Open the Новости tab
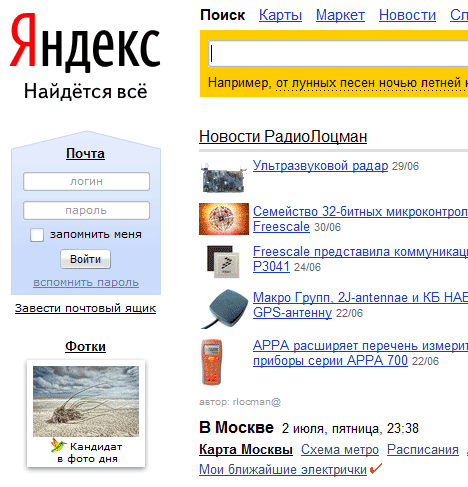Image resolution: width=468 pixels, height=487 pixels. pyautogui.click(x=407, y=15)
